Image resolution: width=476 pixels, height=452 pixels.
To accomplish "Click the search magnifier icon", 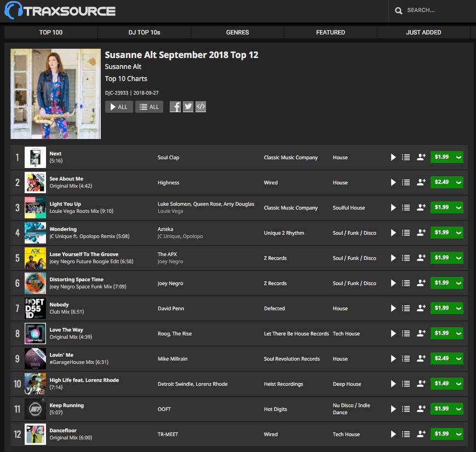I will tap(398, 10).
